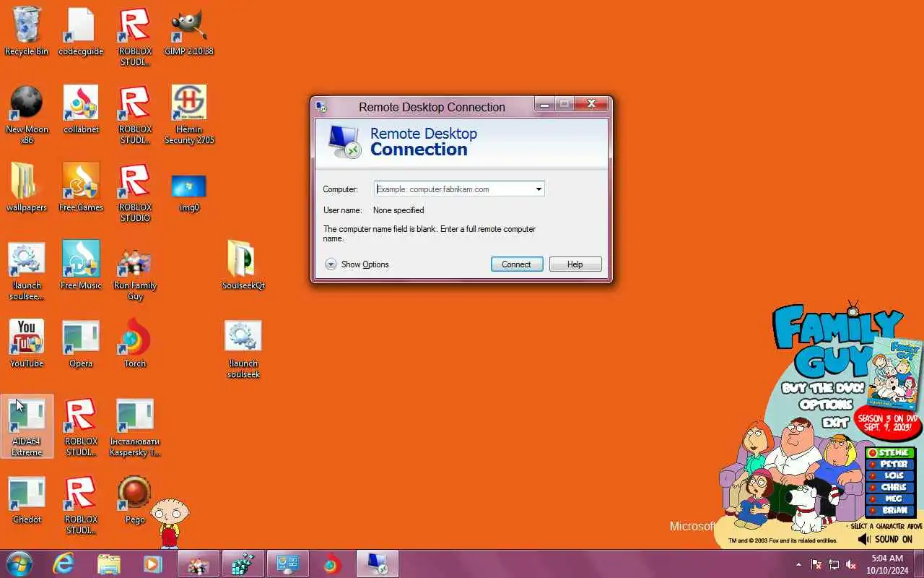Click the Connect button
The width and height of the screenshot is (924, 578).
point(517,264)
